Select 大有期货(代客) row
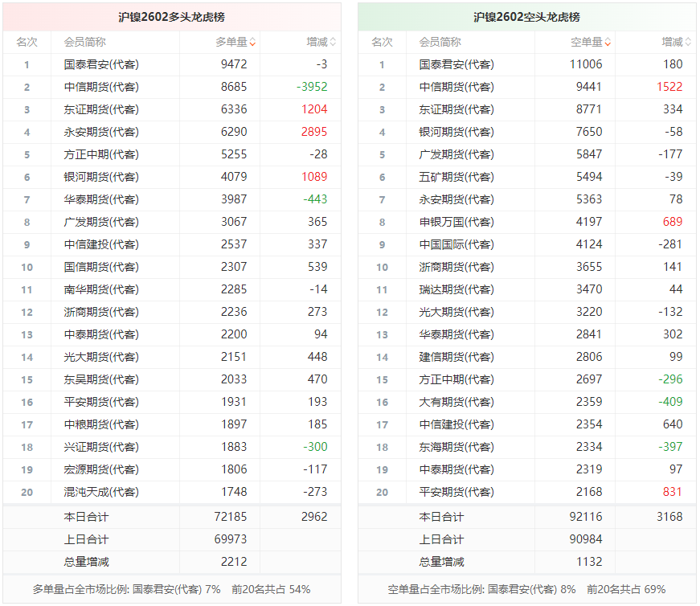Viewport: 700px width, 606px height. tap(526, 402)
